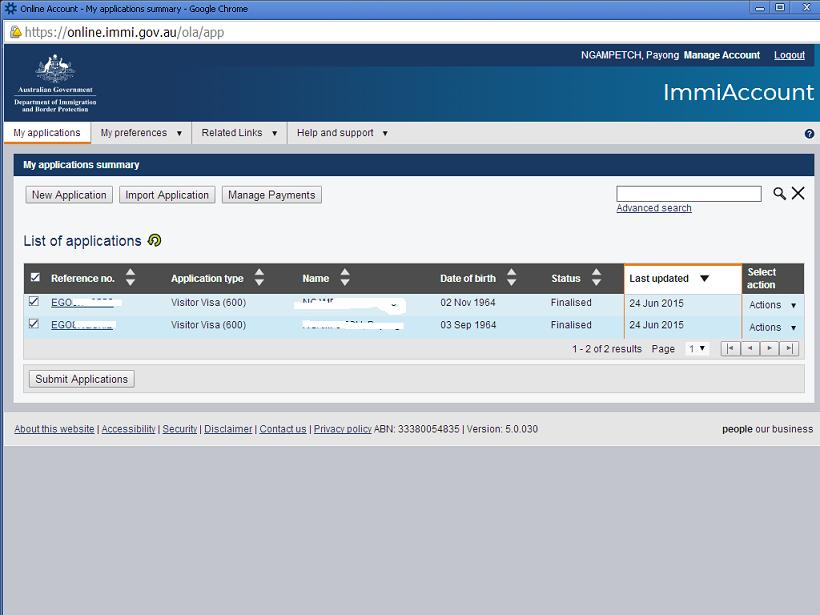
Task: Refresh the list of applications
Action: pos(154,241)
